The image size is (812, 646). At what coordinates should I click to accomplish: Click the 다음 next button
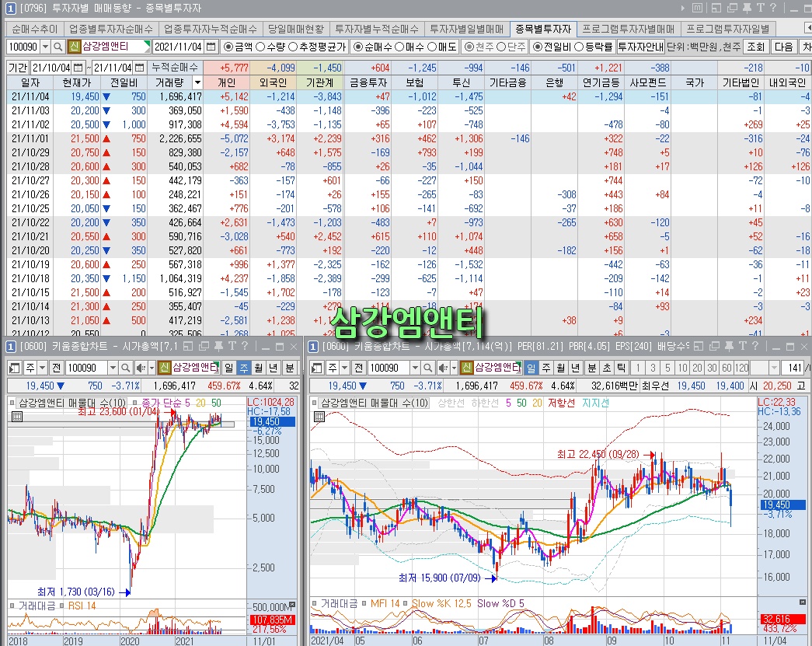[783, 47]
